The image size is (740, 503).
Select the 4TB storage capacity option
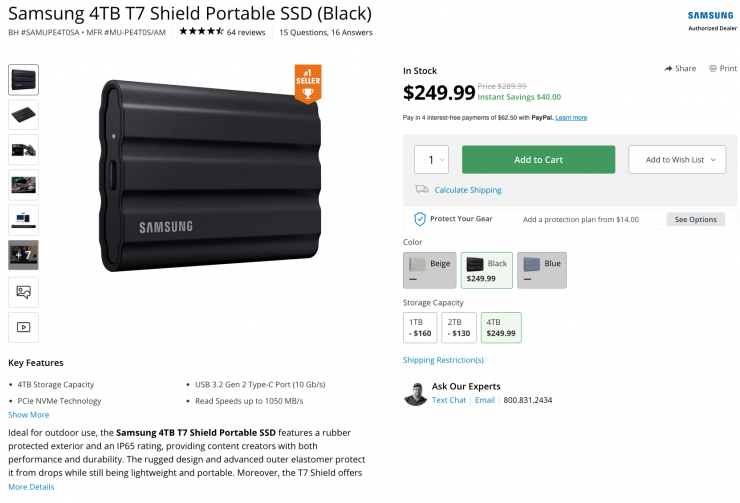click(500, 327)
